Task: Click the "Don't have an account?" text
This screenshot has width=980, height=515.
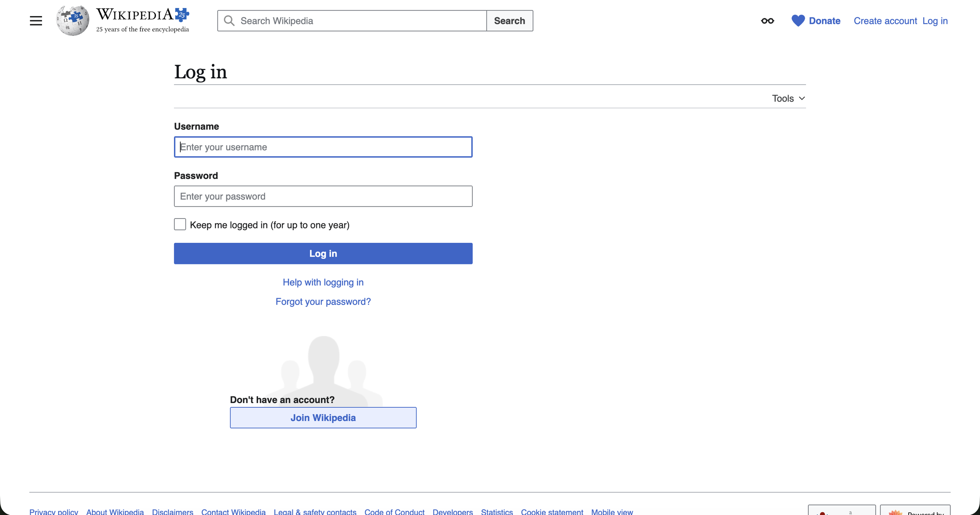Action: [x=282, y=400]
